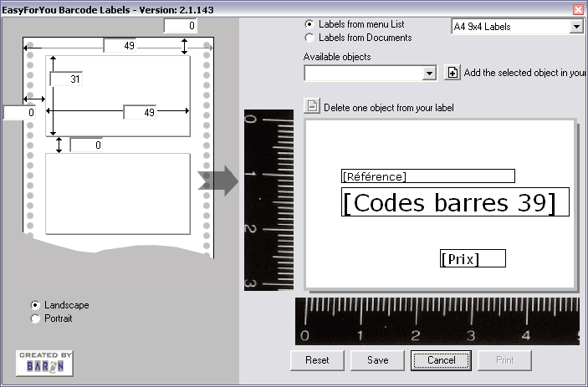
Task: Select the [Référence] object on the label
Action: [427, 176]
